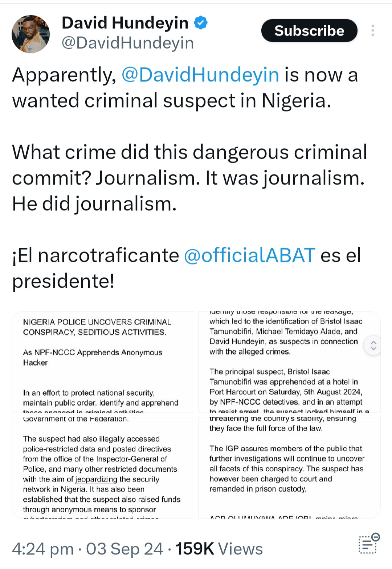Open the @officialABAT mention link
392x569 pixels.
click(x=249, y=255)
